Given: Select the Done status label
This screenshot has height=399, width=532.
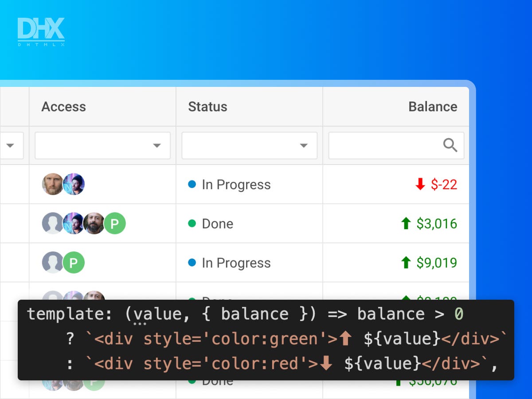Looking at the screenshot, I should click(217, 224).
